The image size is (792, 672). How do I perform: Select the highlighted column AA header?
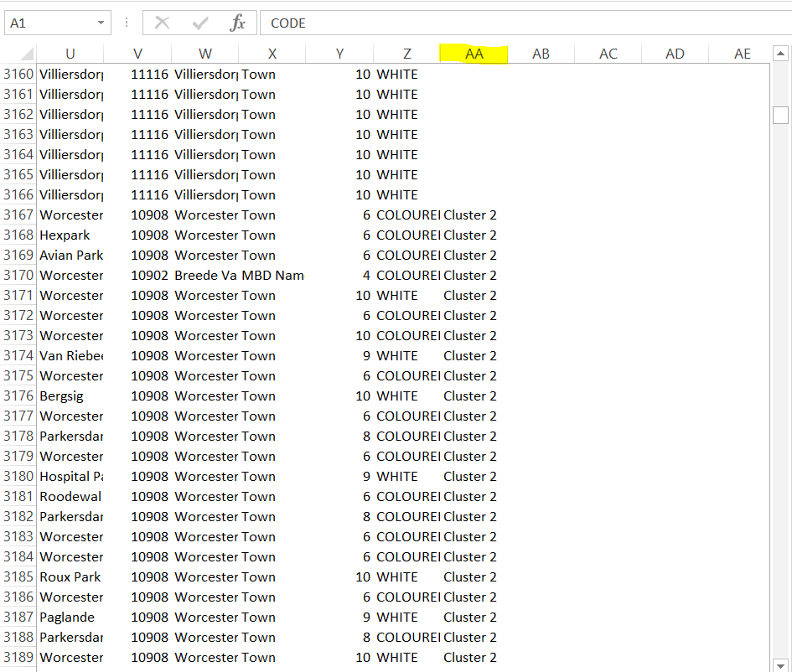(x=474, y=54)
